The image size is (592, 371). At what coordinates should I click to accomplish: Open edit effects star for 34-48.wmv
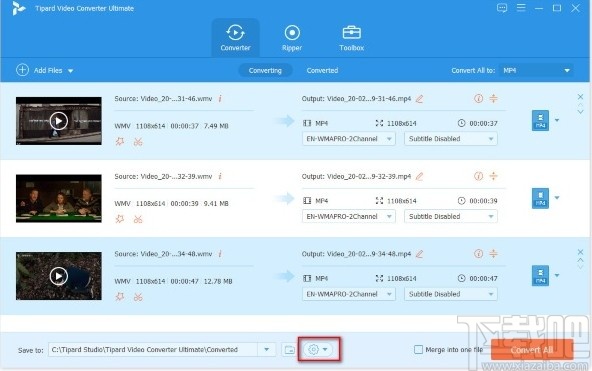[x=120, y=297]
